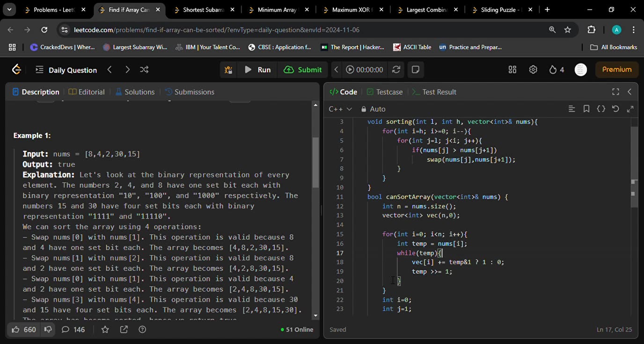
Task: Click the format code lines icon
Action: (571, 109)
